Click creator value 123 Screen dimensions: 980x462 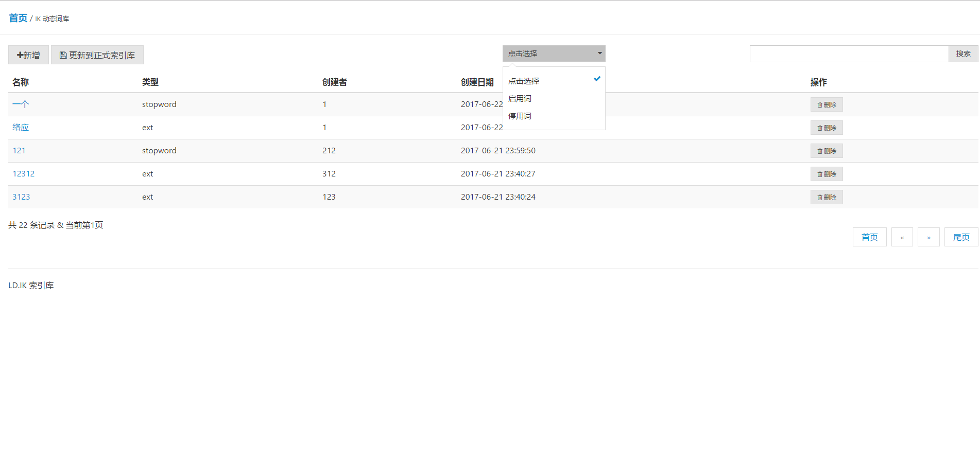[x=329, y=197]
